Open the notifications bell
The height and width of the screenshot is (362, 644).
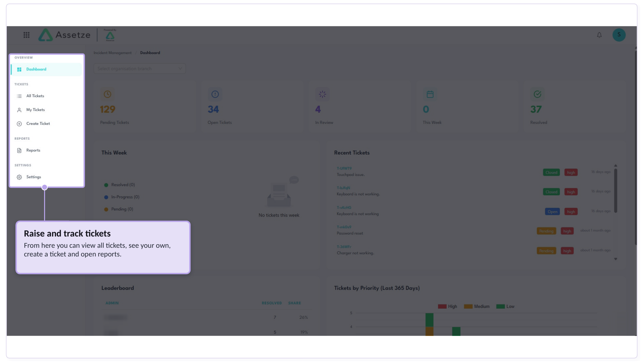599,35
